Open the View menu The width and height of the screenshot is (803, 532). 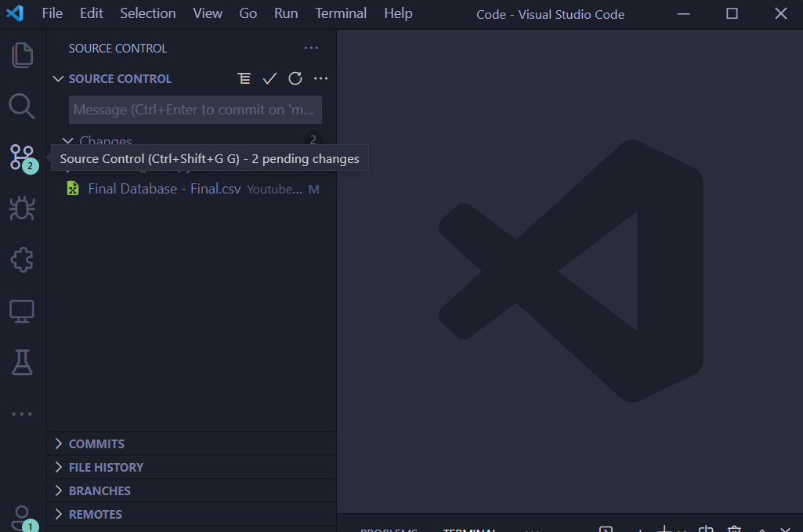(208, 13)
